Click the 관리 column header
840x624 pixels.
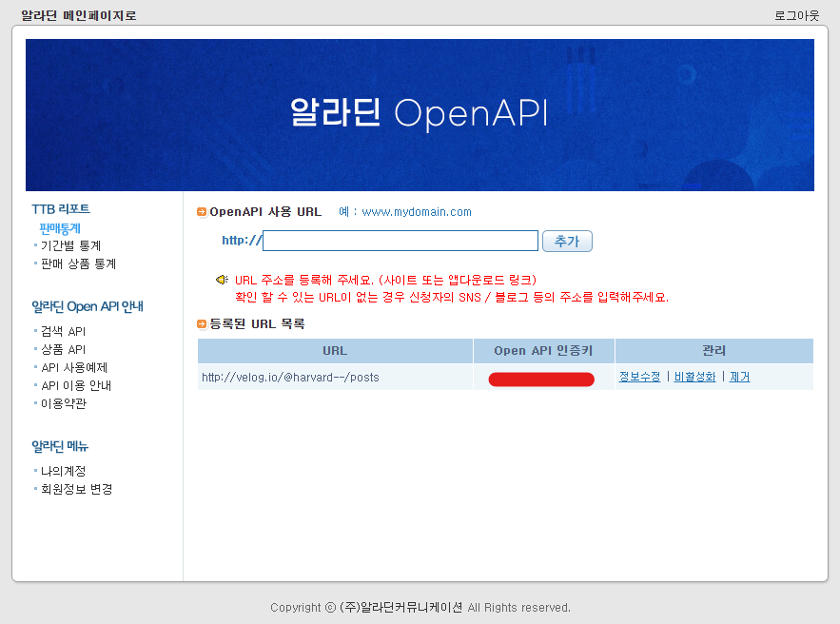click(x=714, y=351)
